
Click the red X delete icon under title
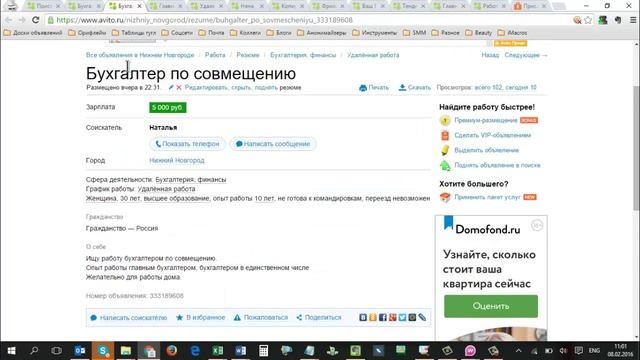pyautogui.click(x=178, y=87)
